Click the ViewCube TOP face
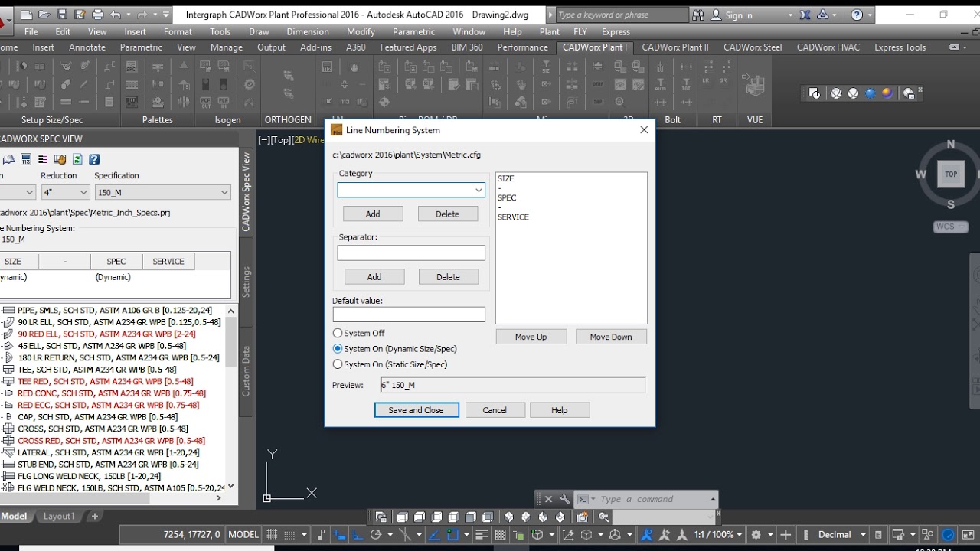 click(951, 174)
